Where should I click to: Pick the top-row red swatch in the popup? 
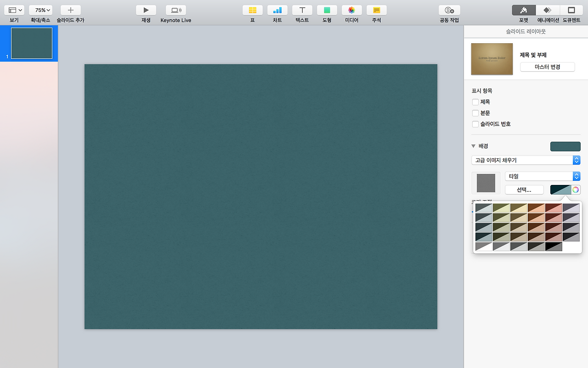[554, 208]
